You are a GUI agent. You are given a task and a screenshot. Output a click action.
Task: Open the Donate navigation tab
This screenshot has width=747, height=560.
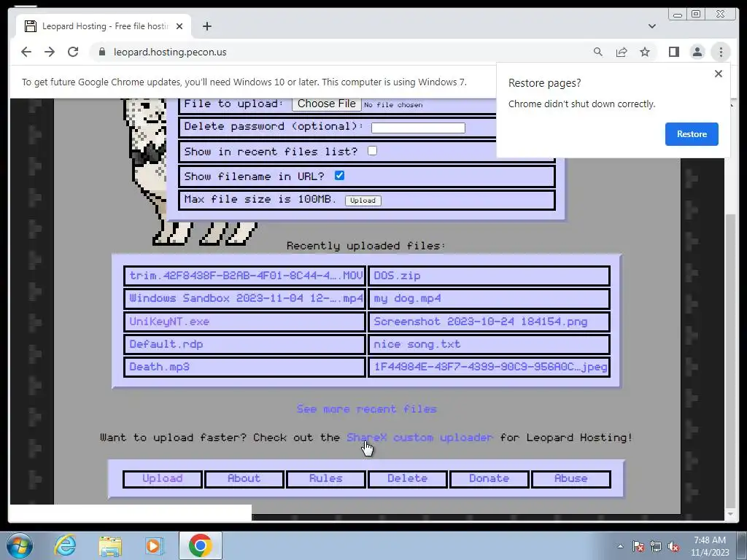click(489, 478)
